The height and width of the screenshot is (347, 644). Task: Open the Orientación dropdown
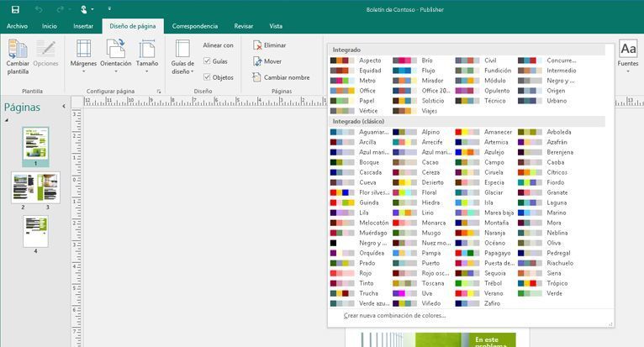115,55
